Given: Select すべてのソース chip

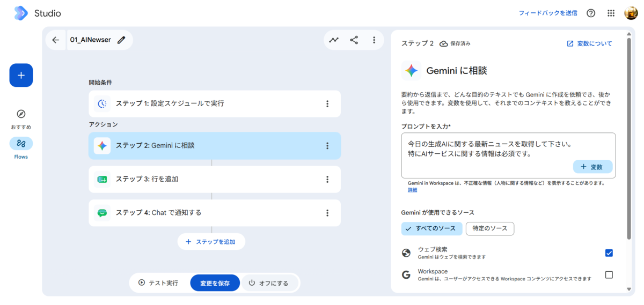Looking at the screenshot, I should tap(431, 228).
